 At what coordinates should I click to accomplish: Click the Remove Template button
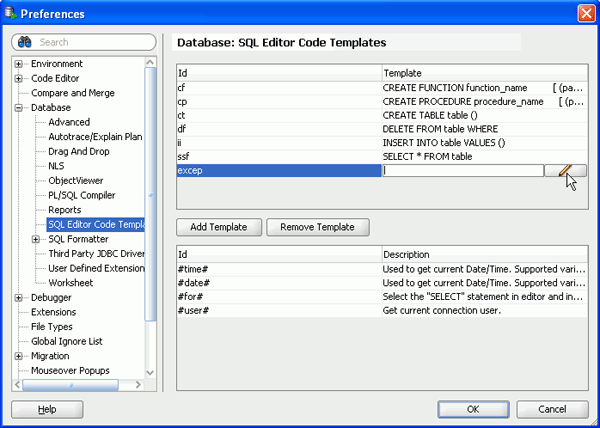(318, 227)
